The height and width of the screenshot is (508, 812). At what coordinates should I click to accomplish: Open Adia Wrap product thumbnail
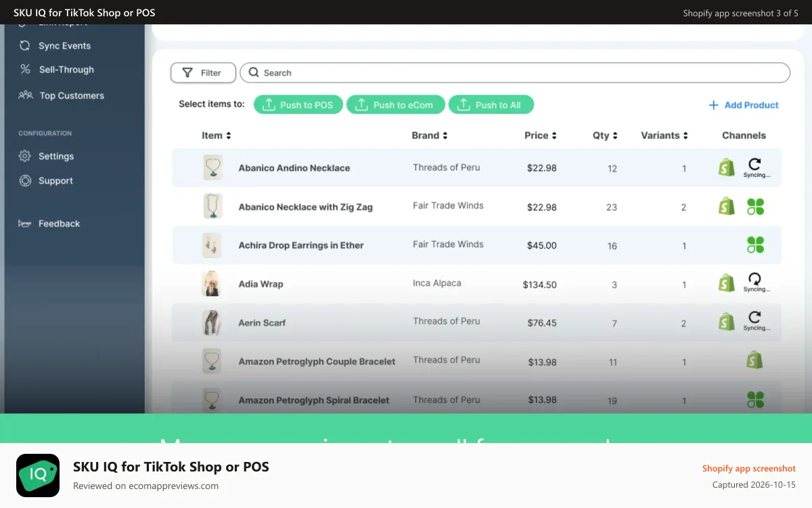(x=212, y=284)
